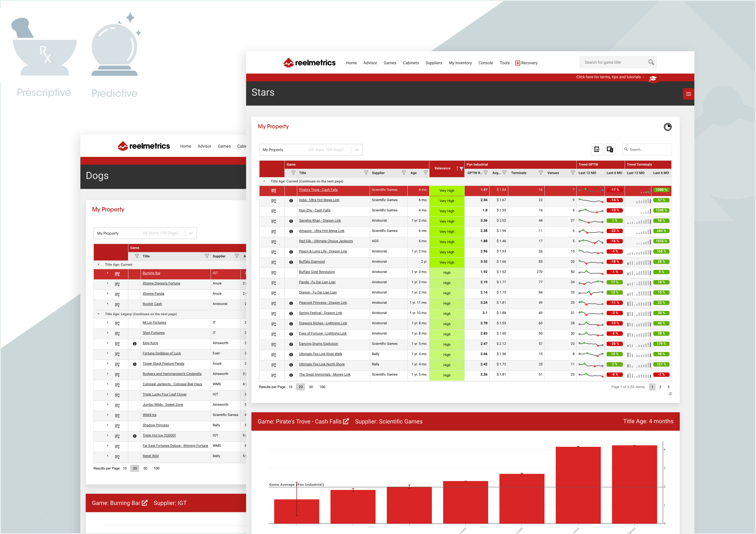Open the red hamburger menu on Stars banner
756x534 pixels.
(688, 94)
